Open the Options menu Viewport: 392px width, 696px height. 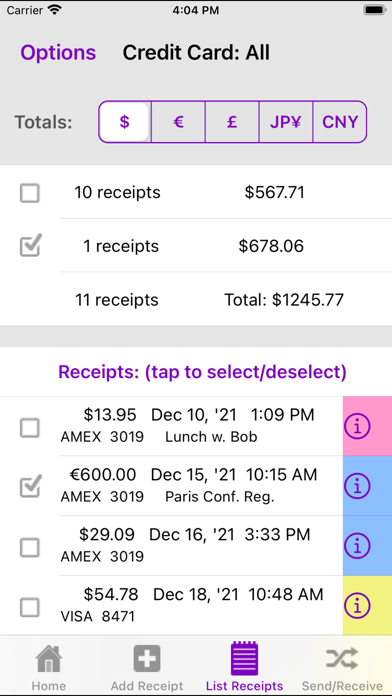[58, 52]
